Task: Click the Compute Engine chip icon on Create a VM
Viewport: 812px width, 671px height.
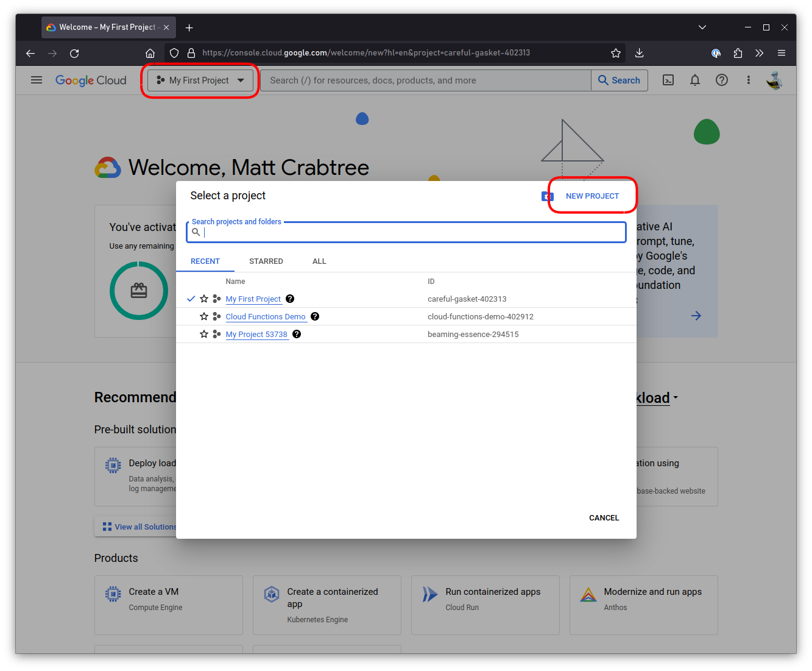Action: point(113,594)
